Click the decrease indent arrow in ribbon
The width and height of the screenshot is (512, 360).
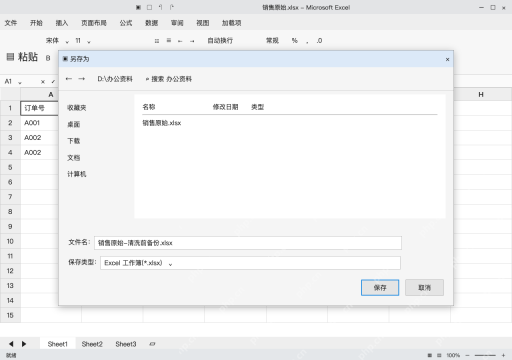click(x=180, y=41)
